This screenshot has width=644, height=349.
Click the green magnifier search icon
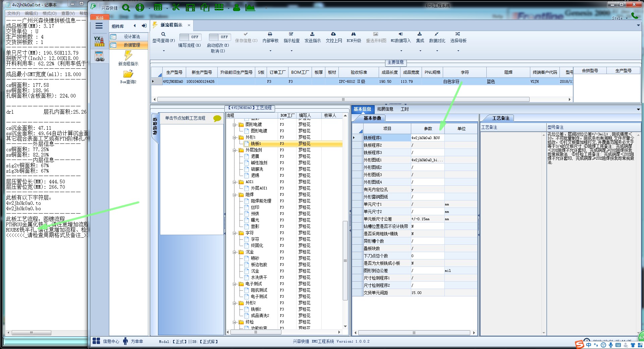tap(126, 7)
